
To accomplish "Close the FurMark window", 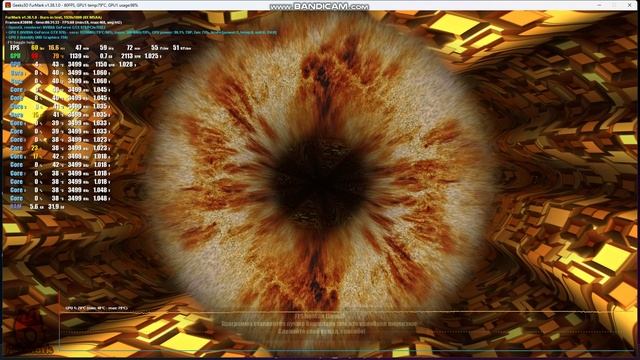I will coord(630,5).
